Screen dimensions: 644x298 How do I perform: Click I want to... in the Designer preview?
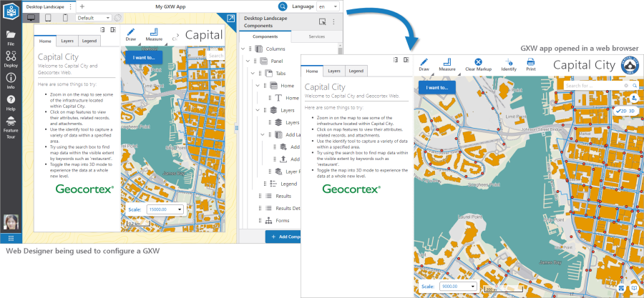[144, 57]
